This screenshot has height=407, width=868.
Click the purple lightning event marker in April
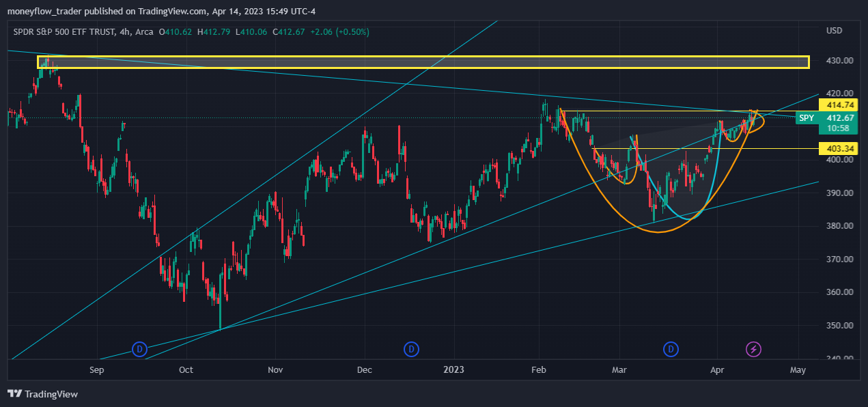pyautogui.click(x=753, y=350)
